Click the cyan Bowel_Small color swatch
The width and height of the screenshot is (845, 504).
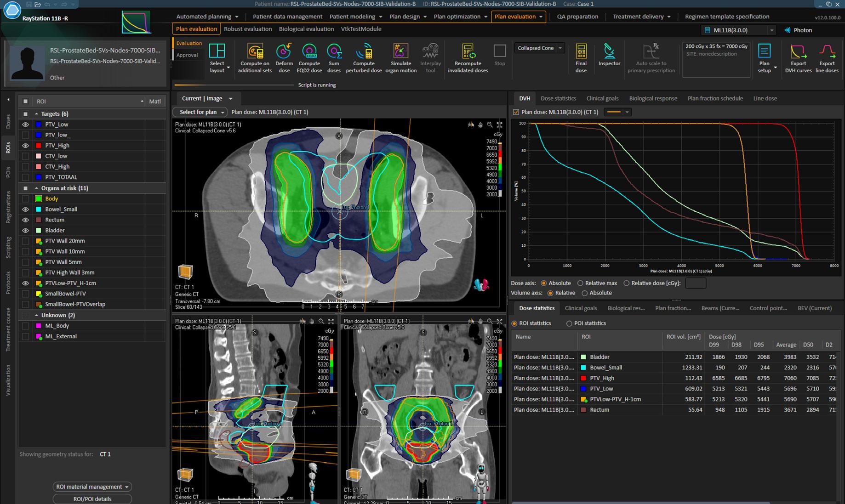pyautogui.click(x=39, y=209)
